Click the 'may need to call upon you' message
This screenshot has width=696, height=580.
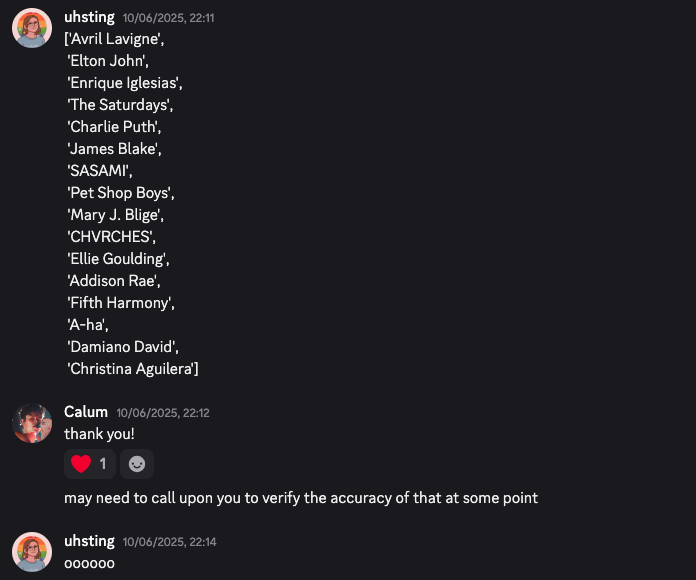tap(301, 498)
